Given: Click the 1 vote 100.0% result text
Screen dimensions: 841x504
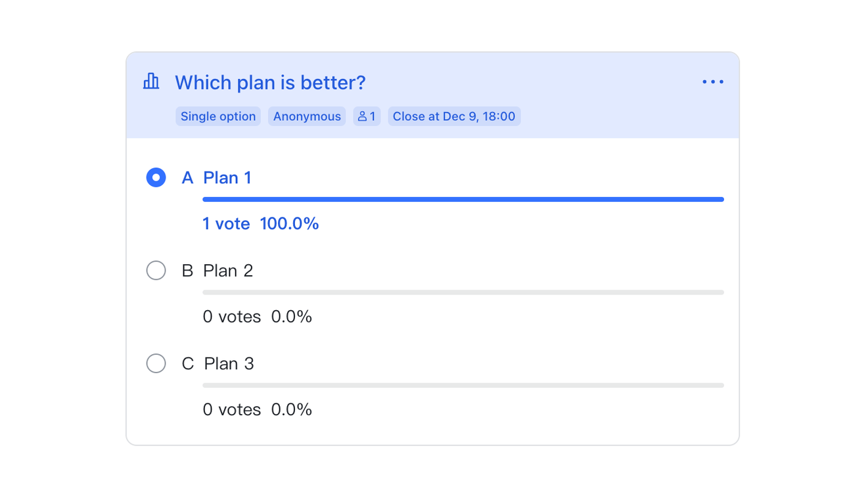Looking at the screenshot, I should point(260,223).
